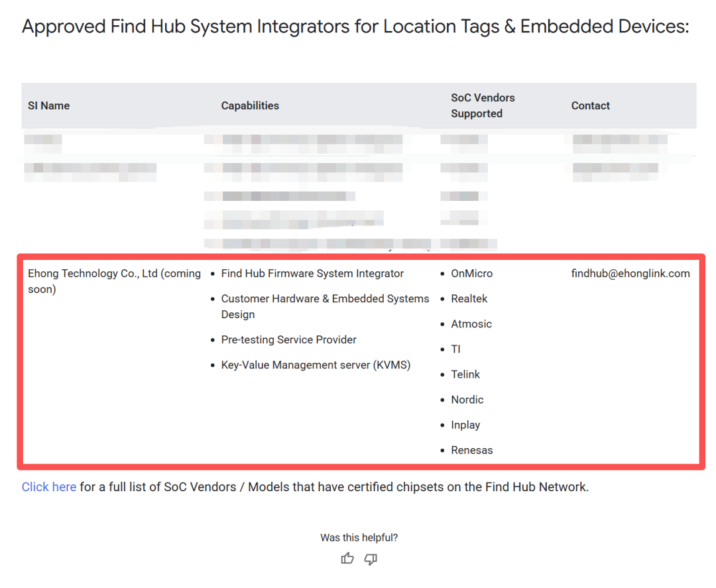This screenshot has width=716, height=588.
Task: Click "Pre-testing Service Provider" capability
Action: tap(288, 339)
